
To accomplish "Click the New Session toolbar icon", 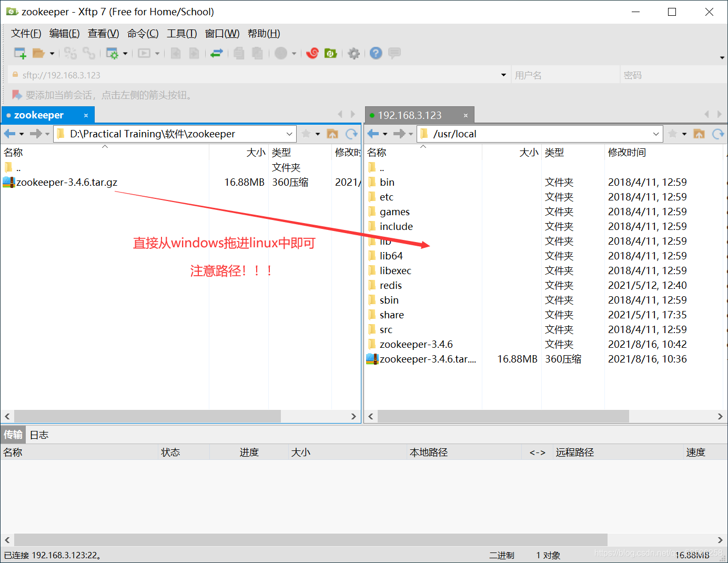I will coord(20,53).
